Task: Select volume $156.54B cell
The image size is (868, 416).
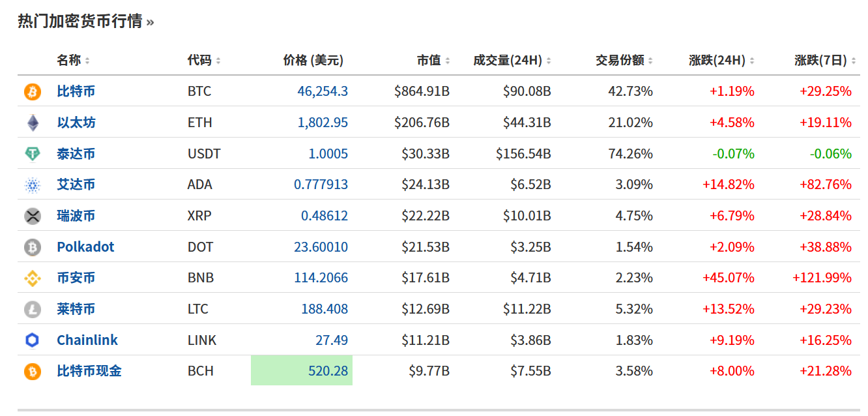Action: [x=523, y=154]
